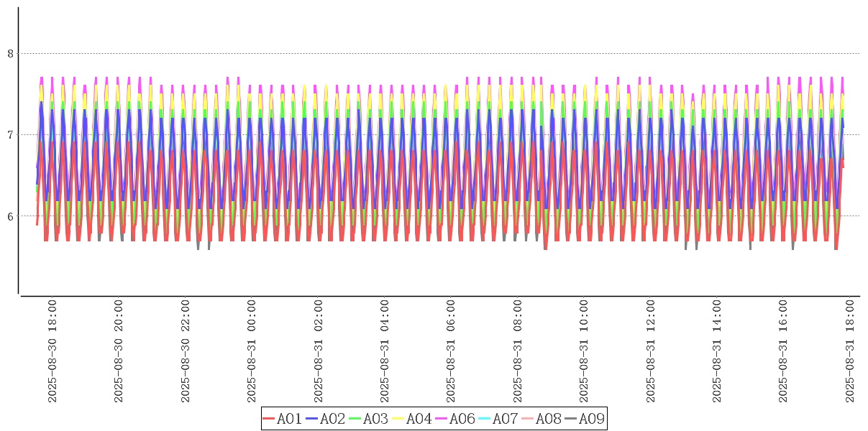The width and height of the screenshot is (868, 431).
Task: Click the 2025-08-31 18:00 final time label
Action: coord(850,351)
